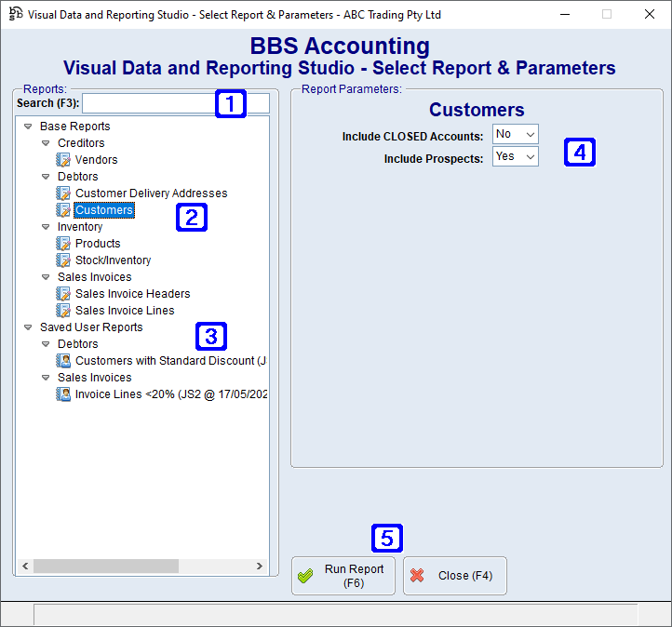Click the right arrow of the horizontal scrollbar
Viewport: 672px width, 627px height.
click(x=260, y=567)
